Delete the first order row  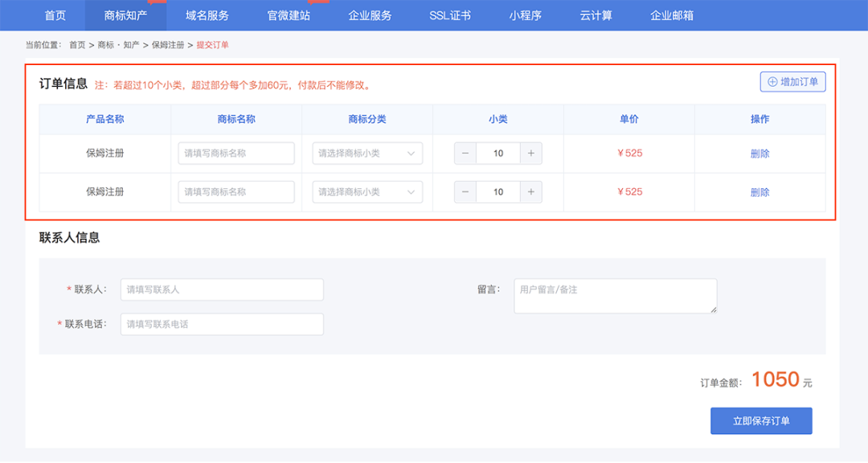pos(759,154)
